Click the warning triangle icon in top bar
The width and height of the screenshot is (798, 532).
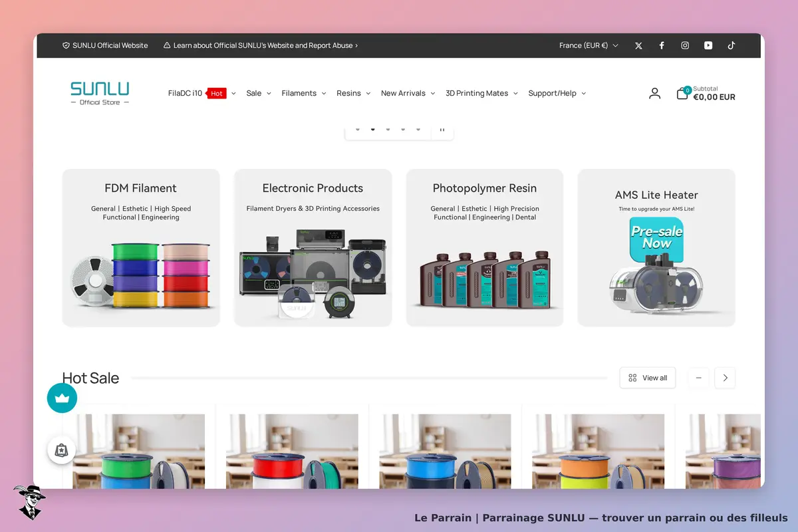coord(167,46)
